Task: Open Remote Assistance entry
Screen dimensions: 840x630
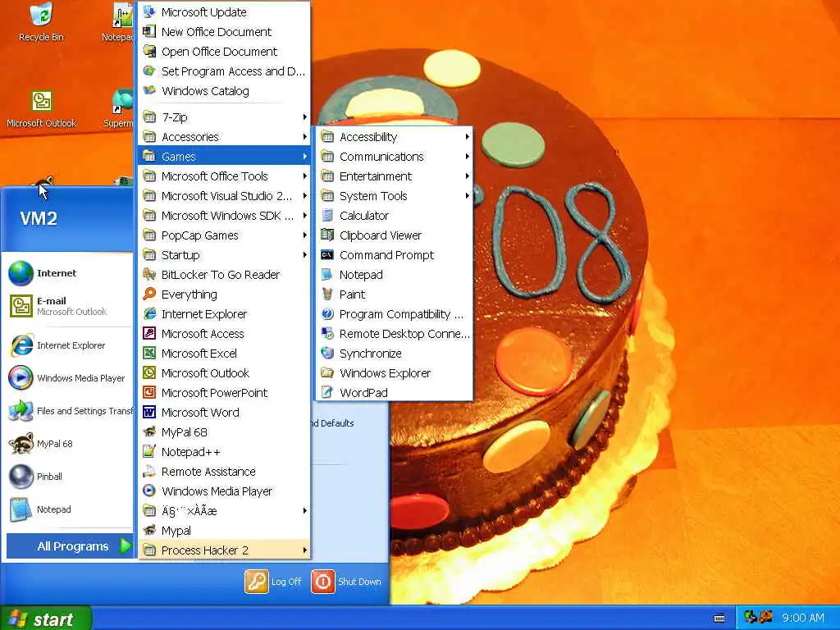Action: [225, 472]
